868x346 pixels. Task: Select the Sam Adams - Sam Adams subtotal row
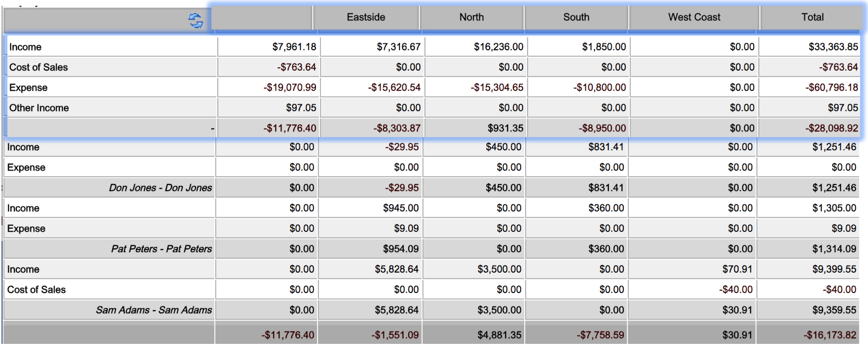click(x=431, y=310)
